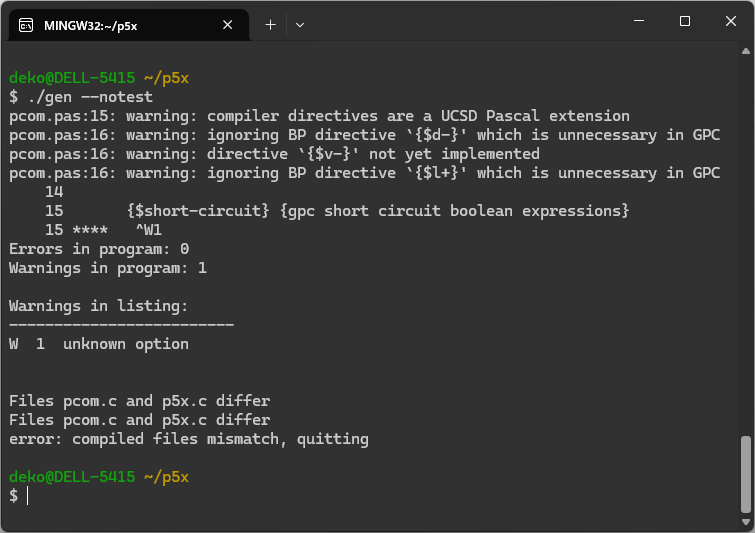Click listing line number 14
755x533 pixels.
coord(54,192)
